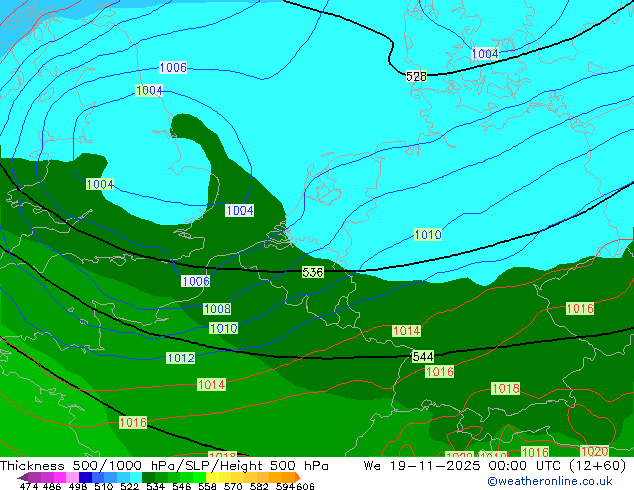Click the '546' legend value
This screenshot has height=490, width=634.
(x=182, y=486)
